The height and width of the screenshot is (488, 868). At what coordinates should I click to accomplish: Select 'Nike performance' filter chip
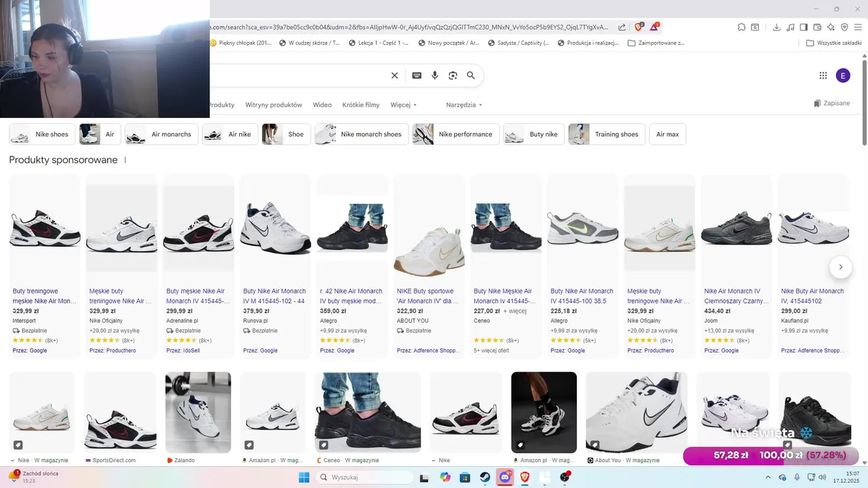456,134
